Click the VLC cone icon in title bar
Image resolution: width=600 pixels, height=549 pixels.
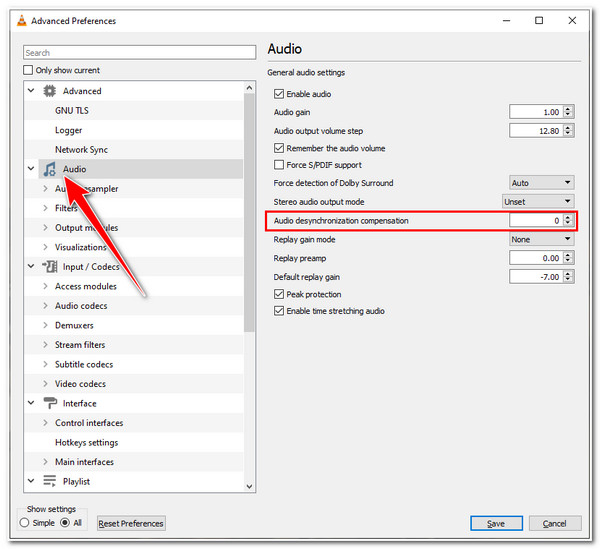pos(22,21)
